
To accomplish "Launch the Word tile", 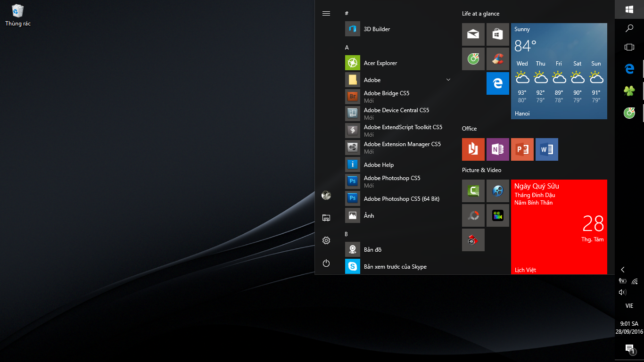I will click(547, 149).
